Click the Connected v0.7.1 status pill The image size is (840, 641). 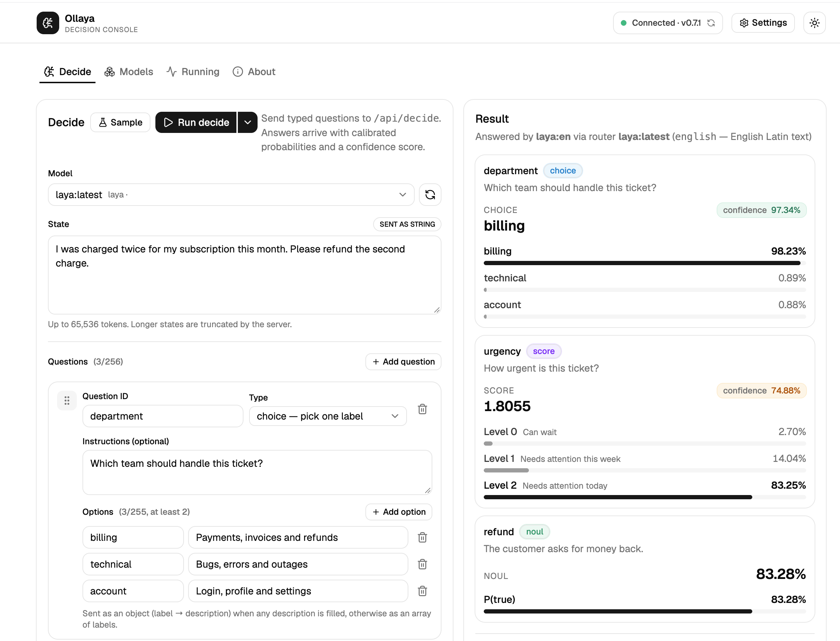tap(668, 23)
